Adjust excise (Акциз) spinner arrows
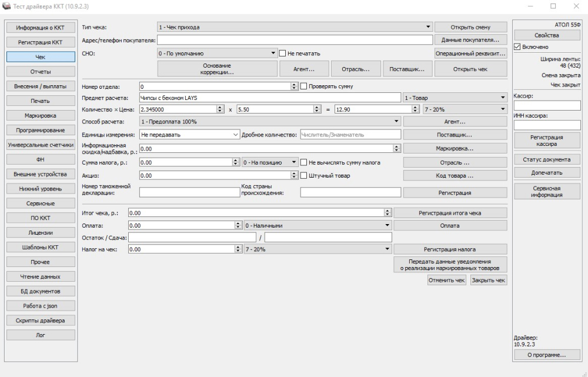This screenshot has height=377, width=588. [x=294, y=175]
